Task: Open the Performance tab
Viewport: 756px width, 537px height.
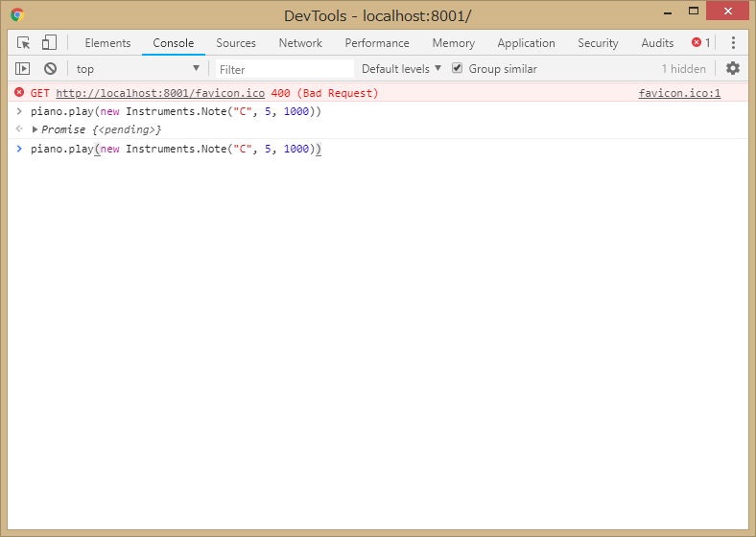Action: click(x=377, y=43)
